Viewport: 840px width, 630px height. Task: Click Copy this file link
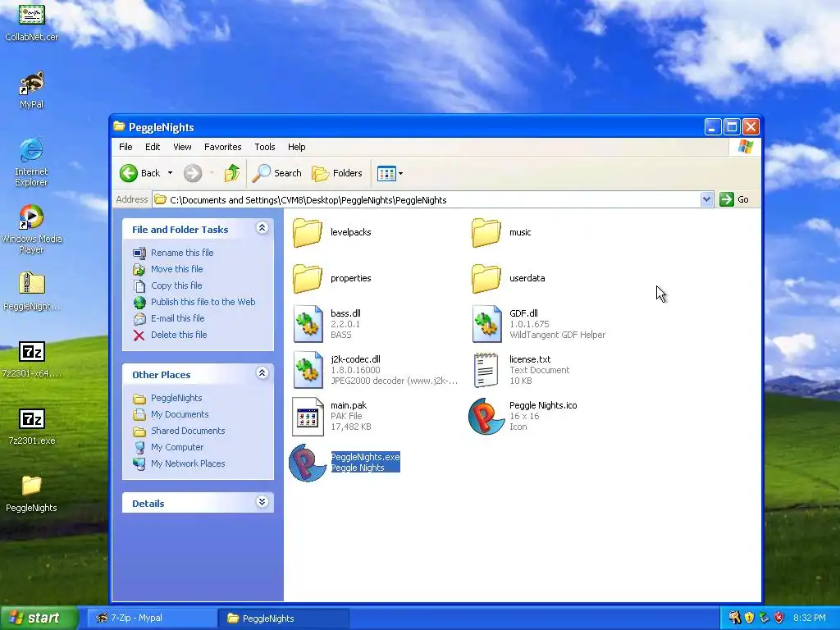pos(176,285)
